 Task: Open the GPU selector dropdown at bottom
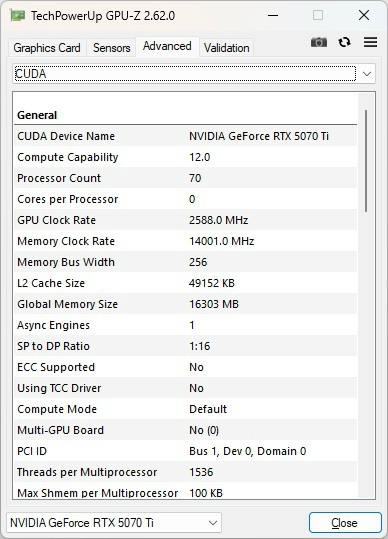[114, 522]
